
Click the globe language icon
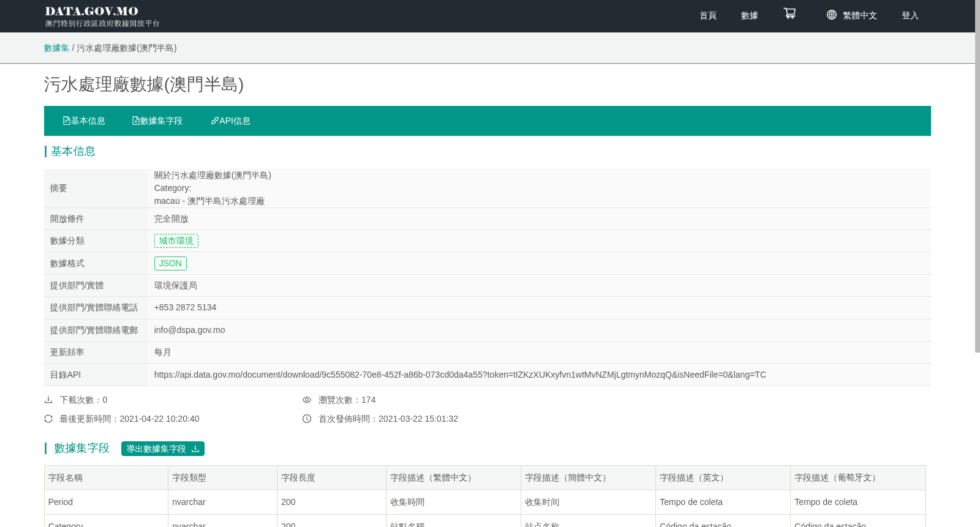click(831, 15)
